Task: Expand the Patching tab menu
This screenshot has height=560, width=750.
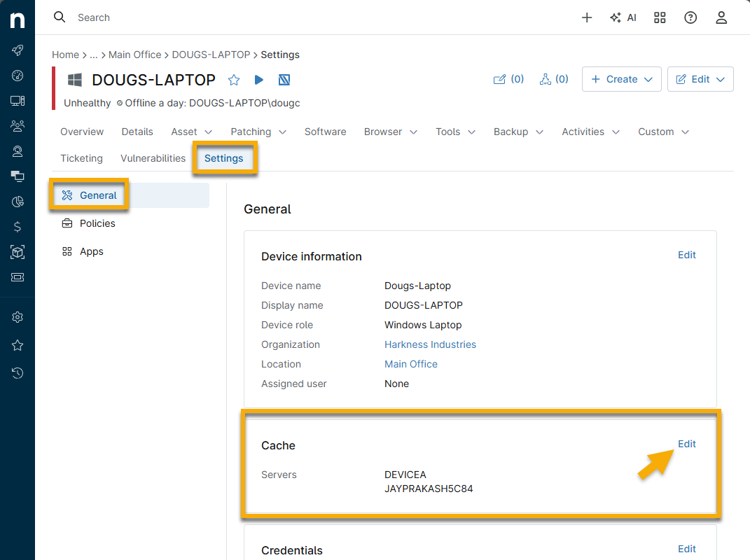Action: click(258, 132)
